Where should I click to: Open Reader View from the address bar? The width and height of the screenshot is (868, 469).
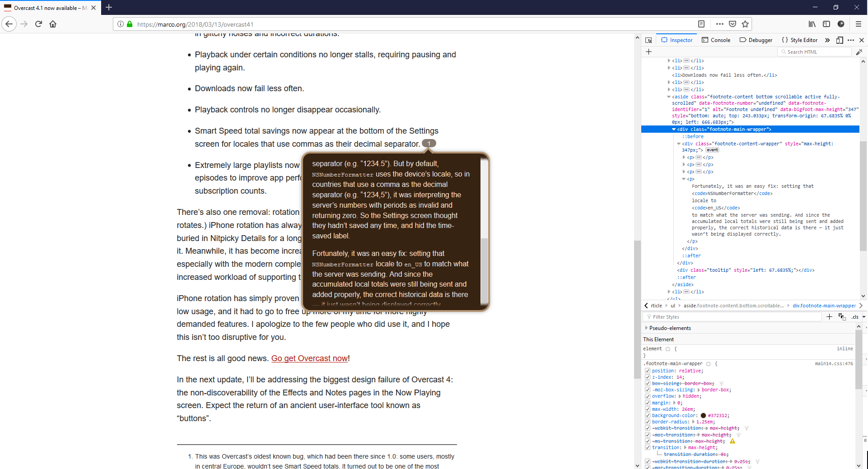701,24
